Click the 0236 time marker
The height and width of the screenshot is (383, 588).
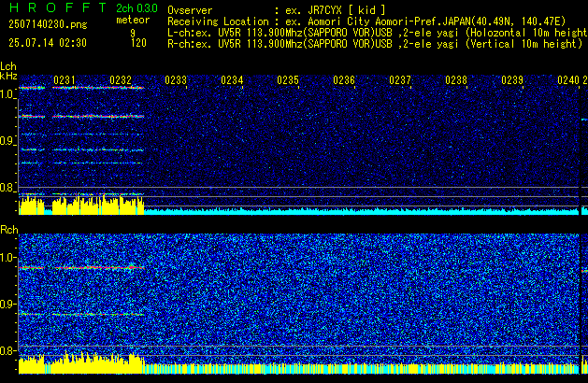(344, 80)
